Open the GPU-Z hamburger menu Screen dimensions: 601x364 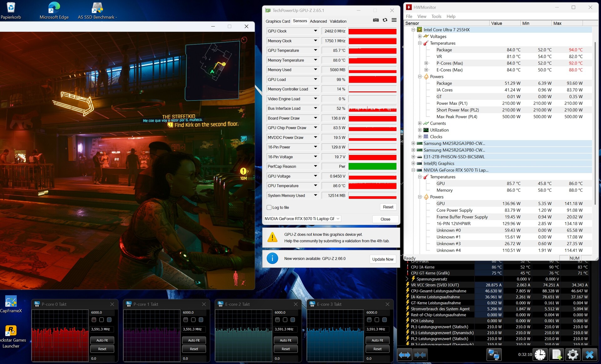(394, 20)
